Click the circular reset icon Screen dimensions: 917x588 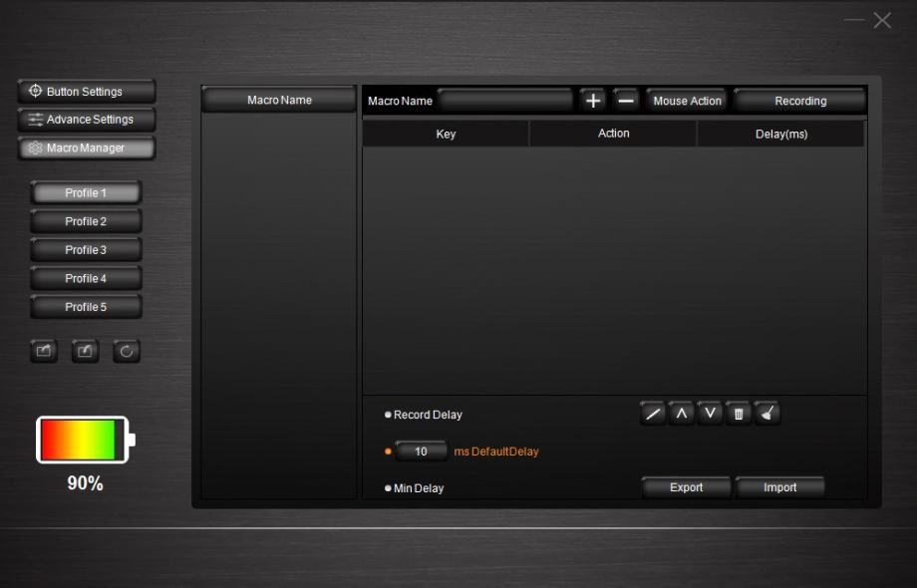pyautogui.click(x=127, y=351)
